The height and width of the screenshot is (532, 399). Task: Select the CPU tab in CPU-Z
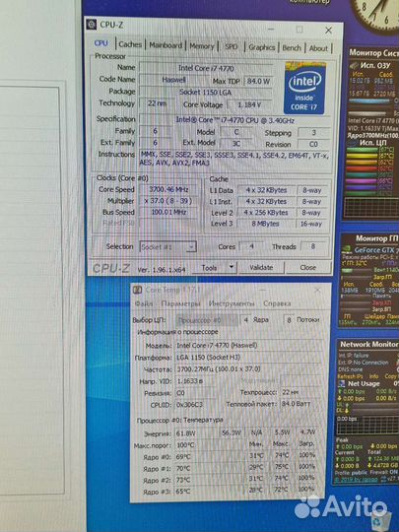pos(101,43)
